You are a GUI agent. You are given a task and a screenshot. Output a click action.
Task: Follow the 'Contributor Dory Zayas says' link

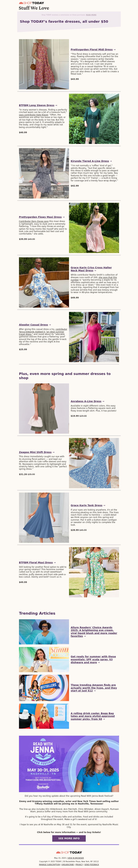coord(34,221)
